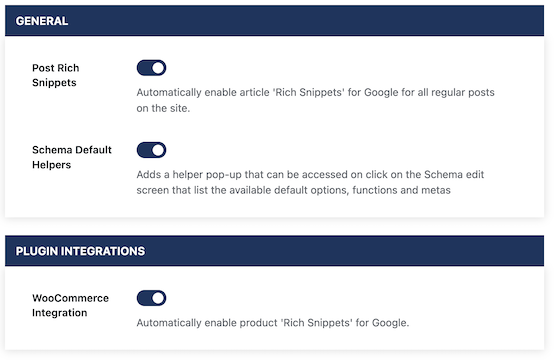This screenshot has width=560, height=360.
Task: Click the 'on the site.' description line
Action: (x=163, y=108)
